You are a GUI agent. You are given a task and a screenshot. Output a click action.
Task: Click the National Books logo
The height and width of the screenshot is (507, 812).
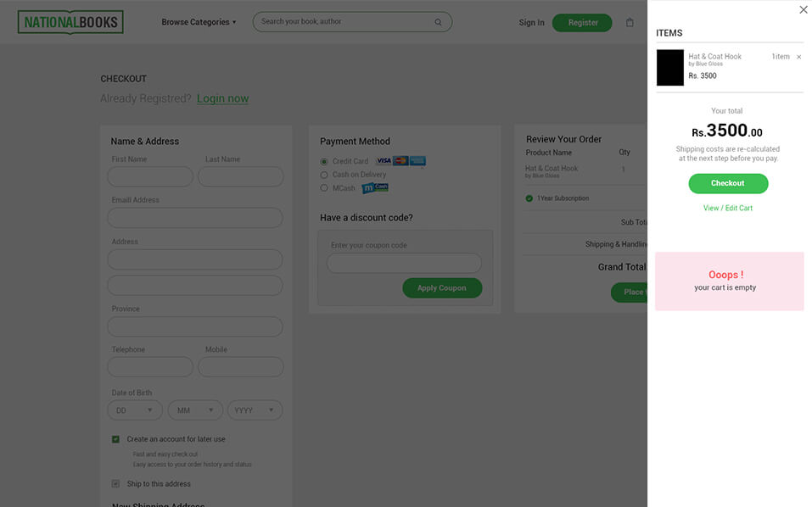tap(70, 22)
